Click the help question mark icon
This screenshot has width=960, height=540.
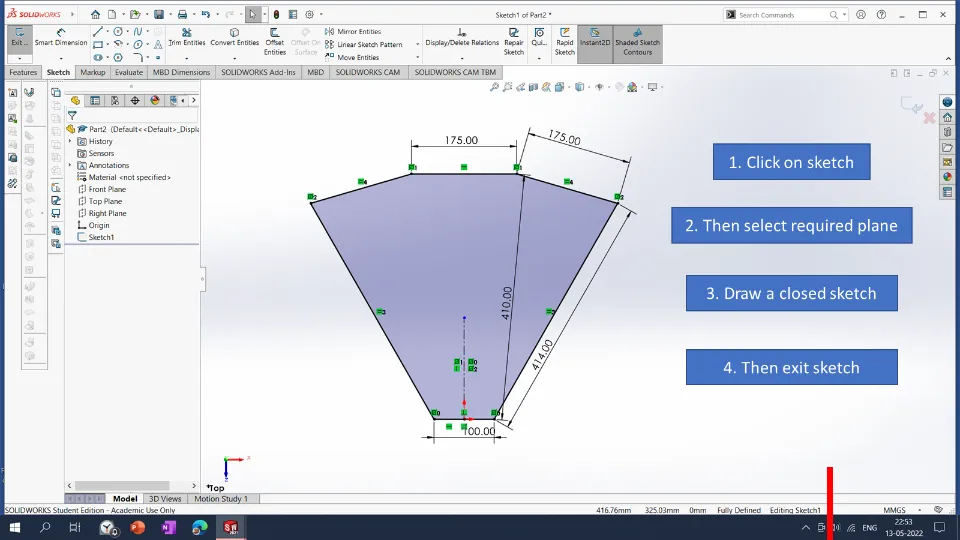coord(881,15)
